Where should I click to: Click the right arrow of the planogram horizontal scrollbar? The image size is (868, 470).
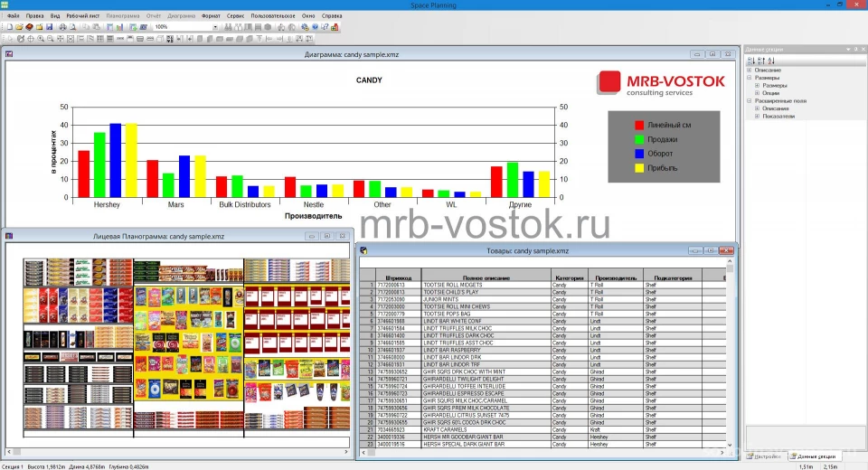tap(346, 452)
